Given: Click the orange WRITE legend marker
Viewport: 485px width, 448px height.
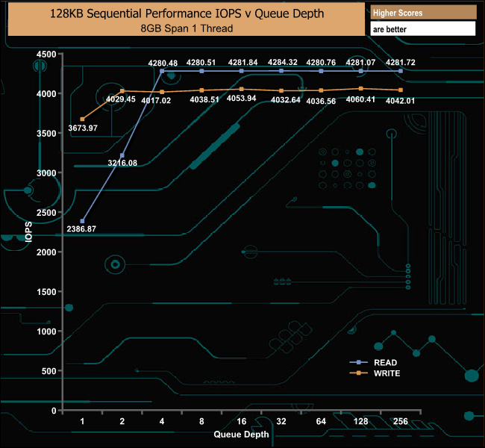Looking at the screenshot, I should pyautogui.click(x=358, y=373).
